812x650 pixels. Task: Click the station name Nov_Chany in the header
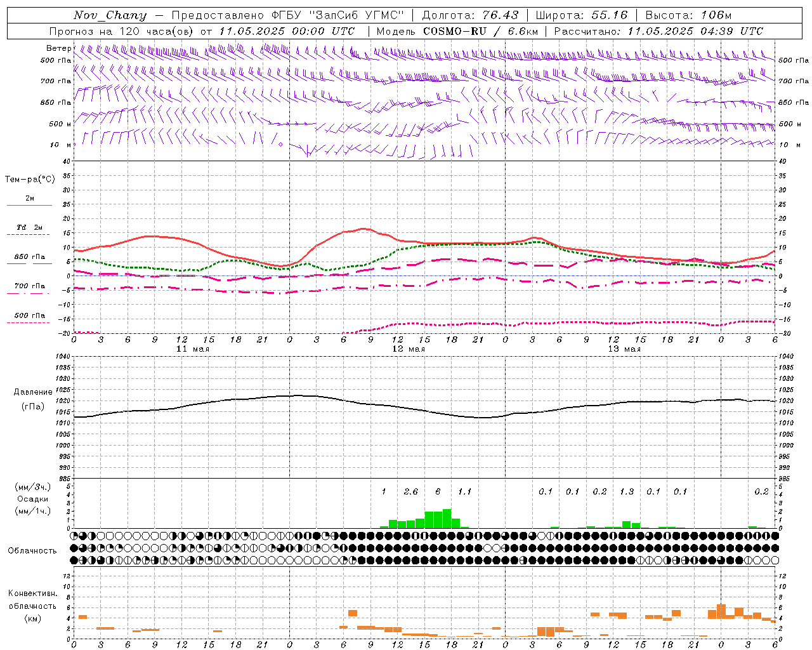click(x=110, y=15)
